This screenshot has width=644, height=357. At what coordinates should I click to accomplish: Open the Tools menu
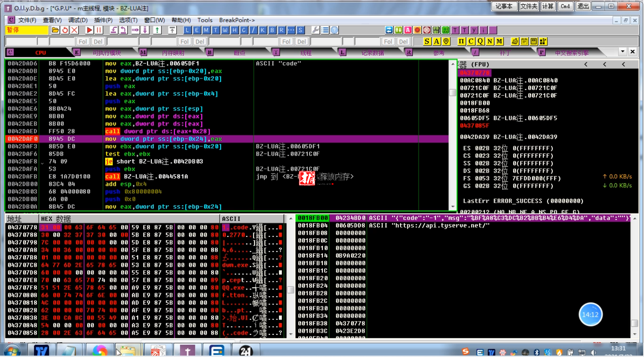(205, 20)
